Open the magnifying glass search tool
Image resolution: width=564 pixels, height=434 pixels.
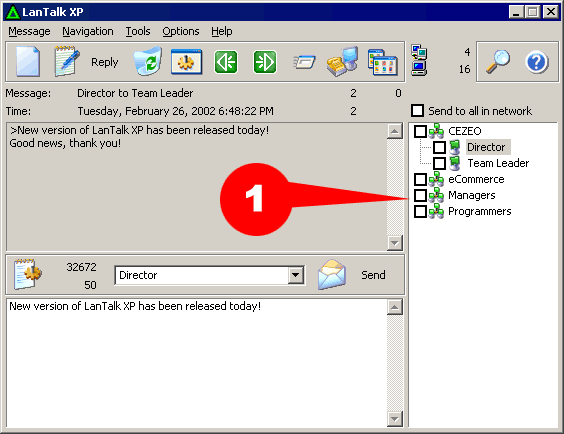(x=498, y=62)
